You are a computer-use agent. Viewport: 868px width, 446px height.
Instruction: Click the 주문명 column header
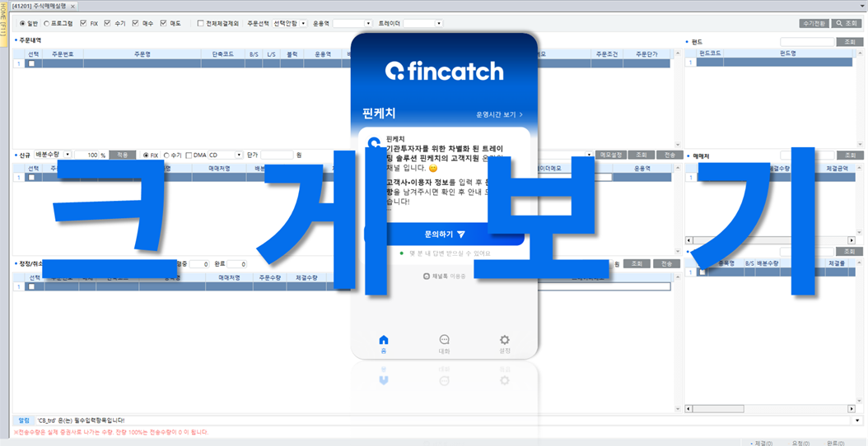142,54
